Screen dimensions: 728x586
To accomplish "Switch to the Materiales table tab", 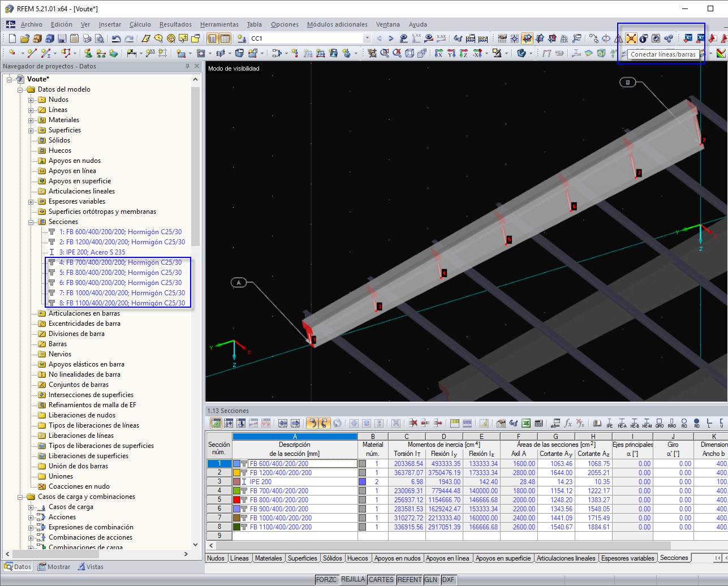I will coord(268,558).
